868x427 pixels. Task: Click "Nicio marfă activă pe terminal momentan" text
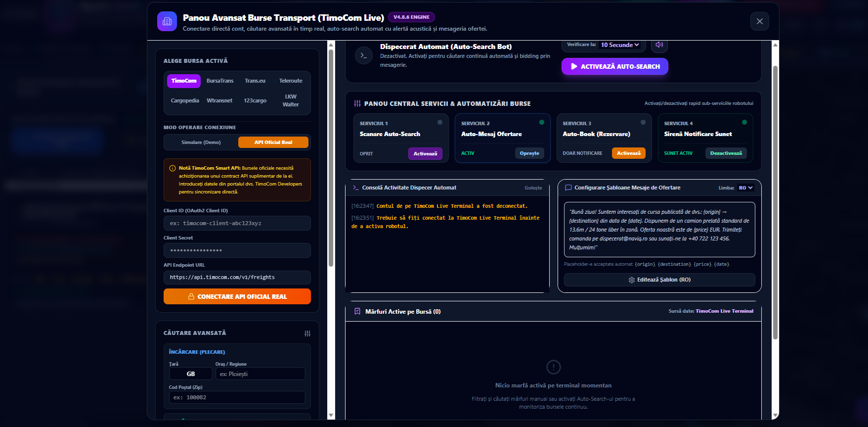[x=554, y=385]
